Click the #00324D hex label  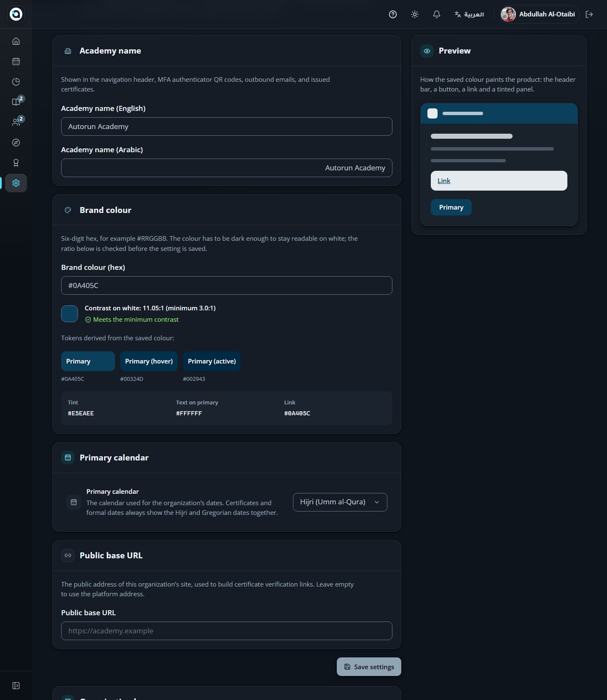pos(132,379)
